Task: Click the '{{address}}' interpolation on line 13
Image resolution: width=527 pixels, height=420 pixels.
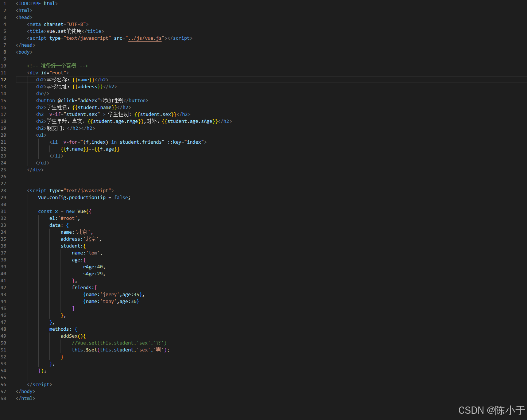Action: coord(88,87)
